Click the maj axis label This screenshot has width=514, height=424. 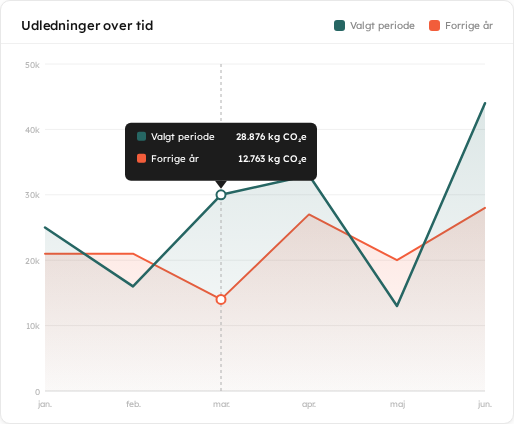[x=397, y=405]
